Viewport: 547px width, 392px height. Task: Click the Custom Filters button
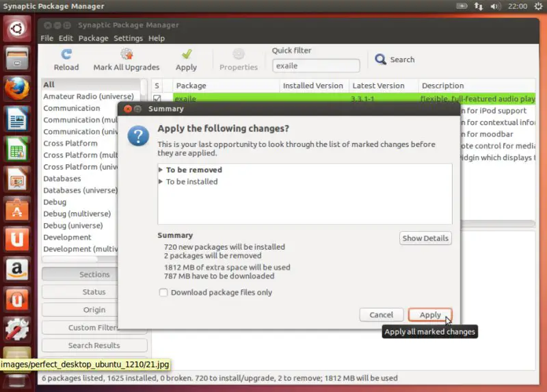coord(80,328)
